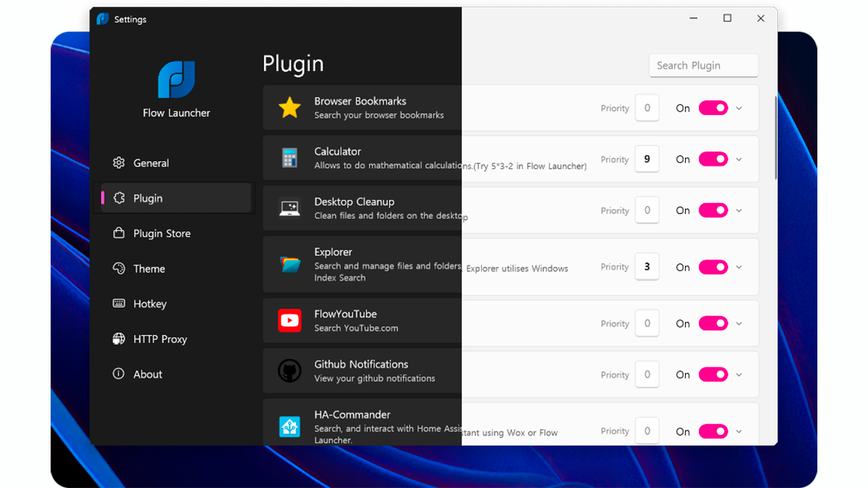Click the FlowYouTube red play icon
Viewport: 868px width, 488px height.
click(x=289, y=320)
